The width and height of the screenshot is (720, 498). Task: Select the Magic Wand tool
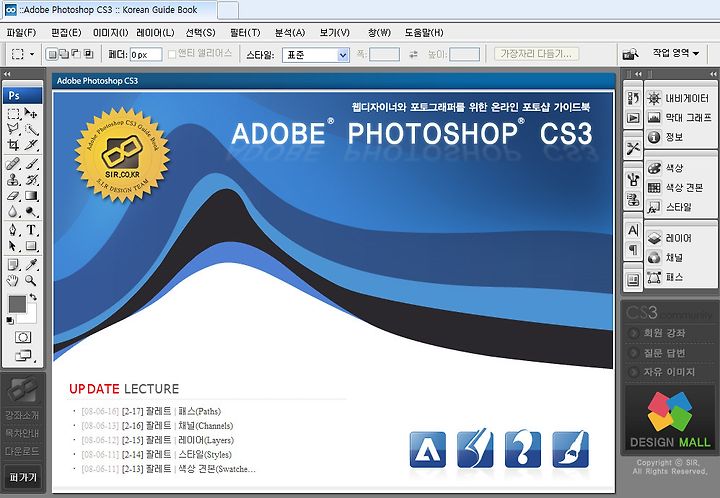(x=31, y=129)
